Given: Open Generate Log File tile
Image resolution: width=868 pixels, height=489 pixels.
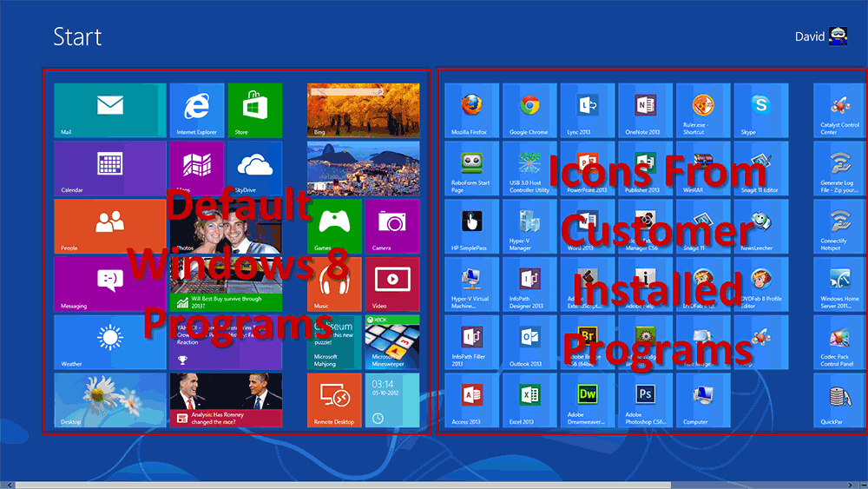Looking at the screenshot, I should pos(839,168).
